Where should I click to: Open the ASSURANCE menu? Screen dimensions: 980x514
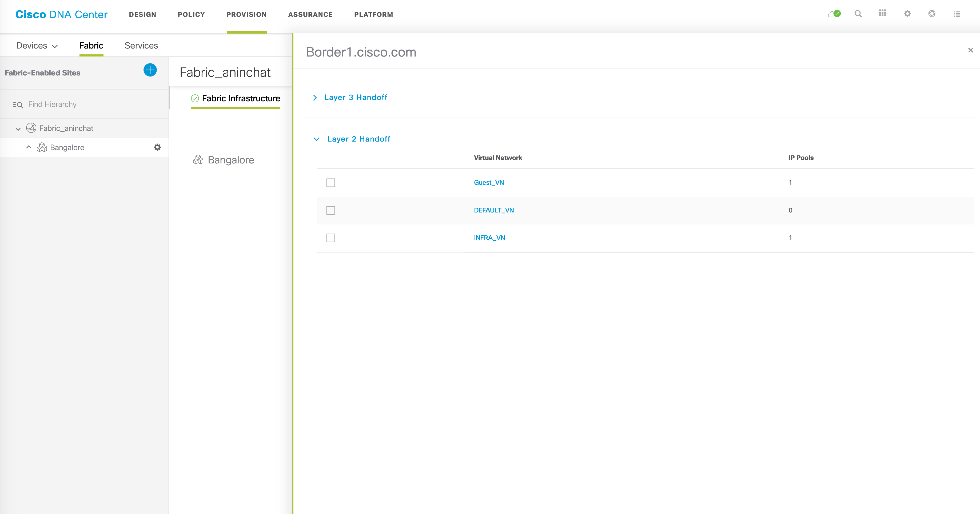coord(310,14)
